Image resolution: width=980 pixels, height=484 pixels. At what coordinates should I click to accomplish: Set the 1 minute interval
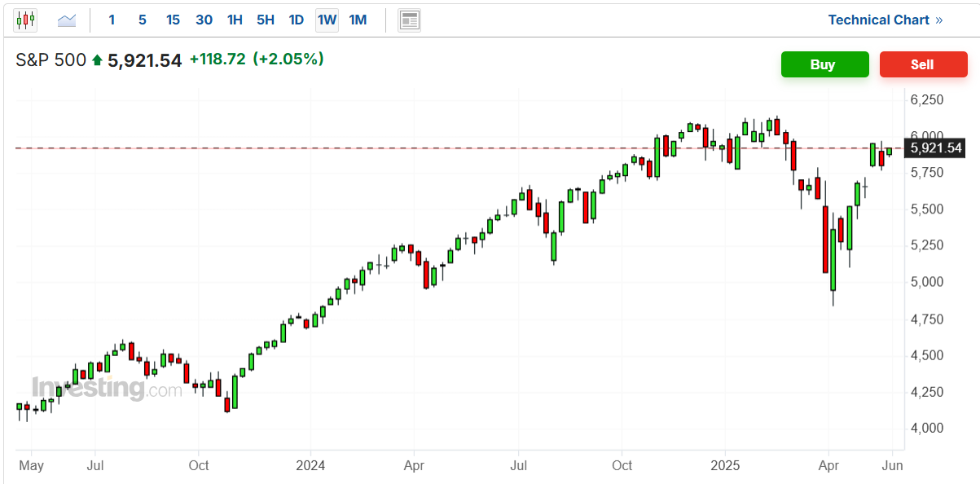pos(112,20)
